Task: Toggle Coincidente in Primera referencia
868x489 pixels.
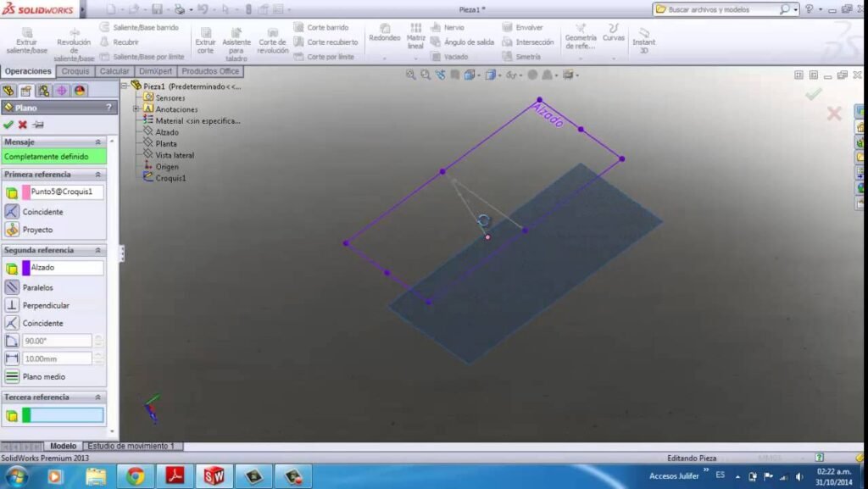Action: click(12, 211)
